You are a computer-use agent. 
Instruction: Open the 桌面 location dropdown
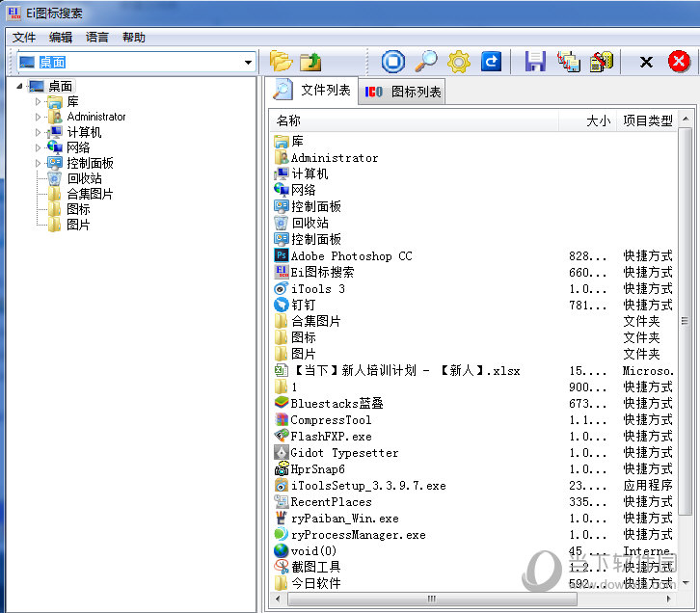coord(248,62)
